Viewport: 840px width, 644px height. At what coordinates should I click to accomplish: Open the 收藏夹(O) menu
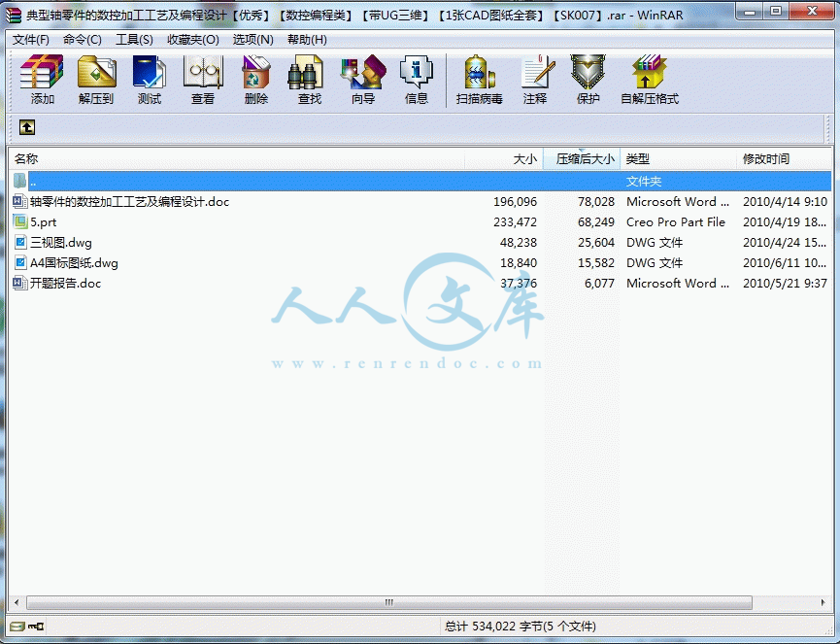click(x=193, y=40)
